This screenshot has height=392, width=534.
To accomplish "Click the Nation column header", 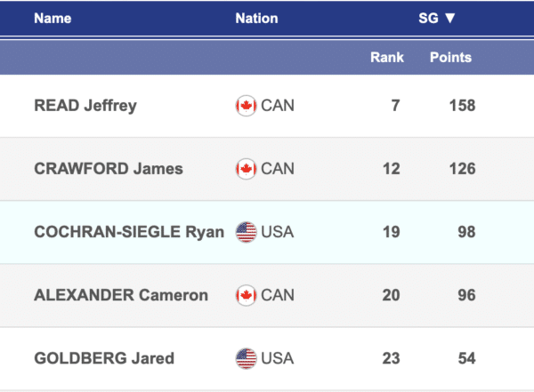I will click(x=256, y=18).
